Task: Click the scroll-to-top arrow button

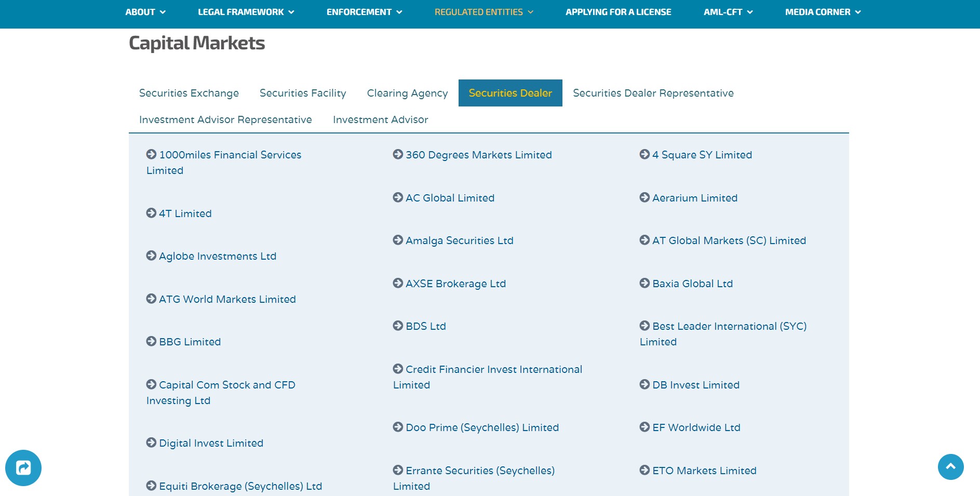Action: pyautogui.click(x=950, y=467)
